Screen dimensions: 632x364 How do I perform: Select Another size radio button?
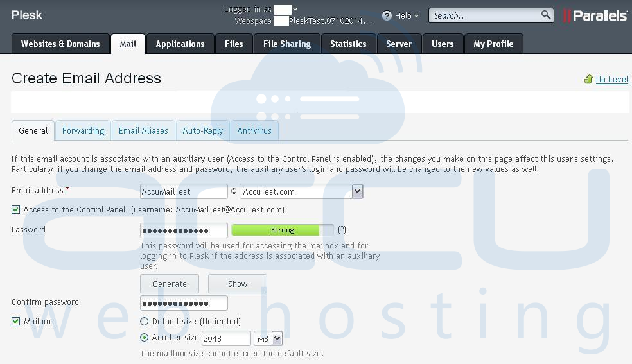coord(144,338)
